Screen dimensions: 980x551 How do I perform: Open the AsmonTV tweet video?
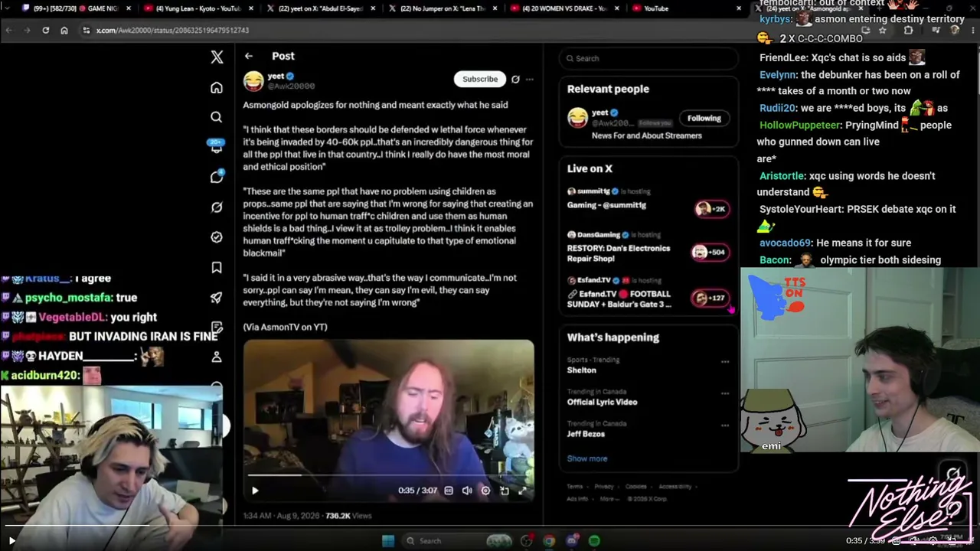(389, 422)
